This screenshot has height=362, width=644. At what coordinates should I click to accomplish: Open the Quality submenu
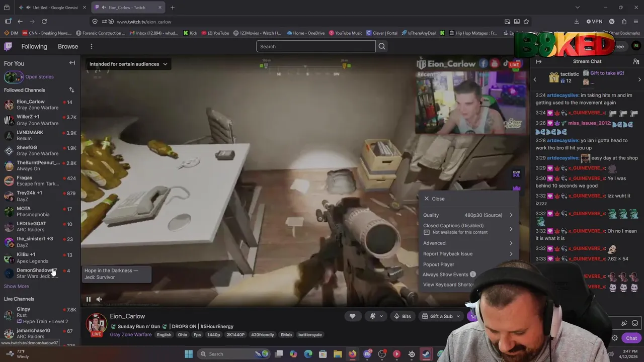coord(468,215)
